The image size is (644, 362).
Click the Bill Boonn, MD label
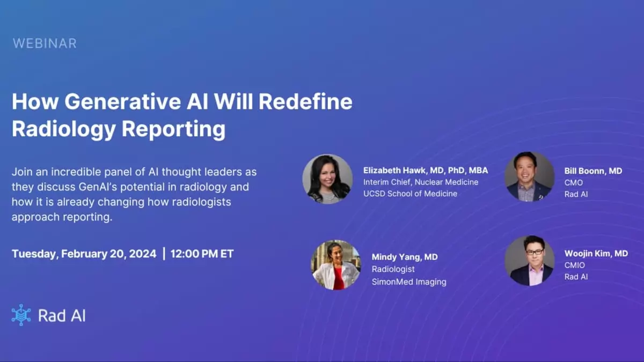pos(592,171)
